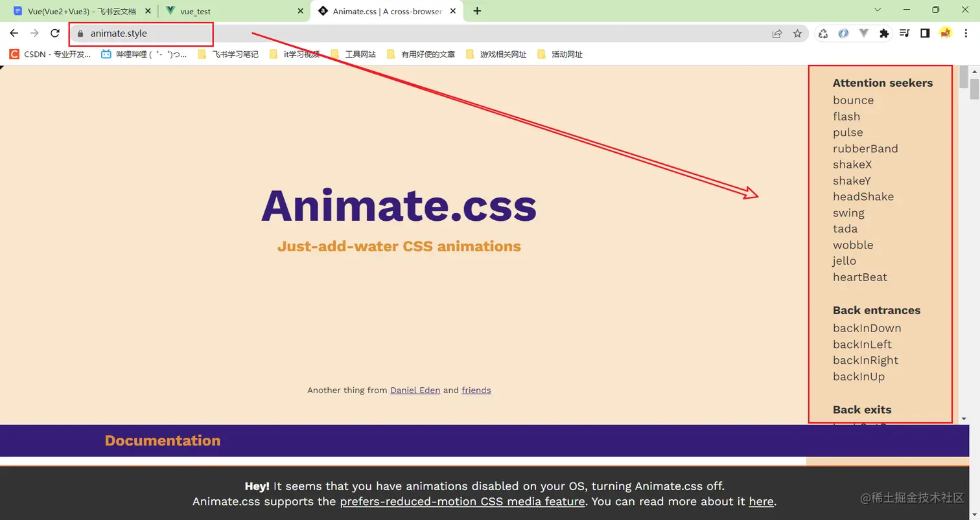Select the bounce animation
Viewport: 980px width, 520px height.
pos(853,100)
